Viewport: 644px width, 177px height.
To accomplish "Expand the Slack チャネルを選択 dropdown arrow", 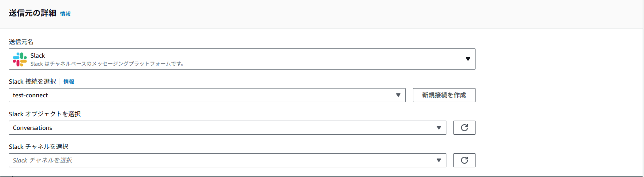I will [438, 160].
